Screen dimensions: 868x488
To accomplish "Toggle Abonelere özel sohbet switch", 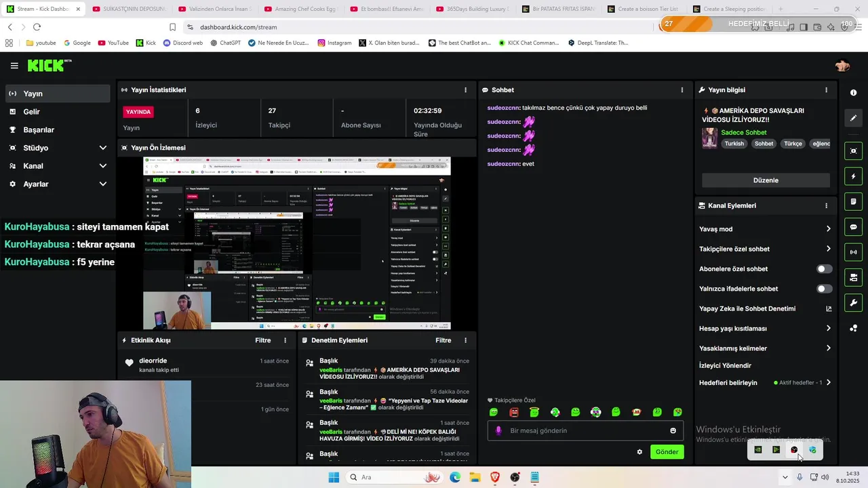I will [x=824, y=269].
